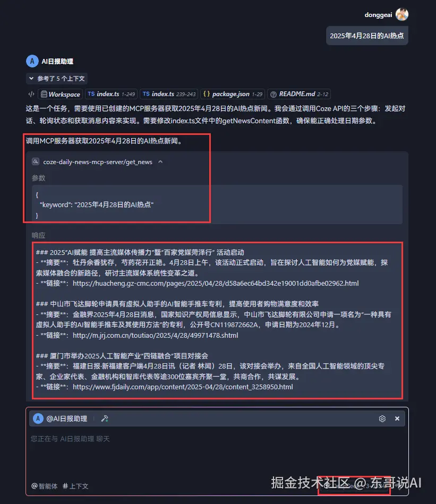Open the fjdaily.com article link
Image resolution: width=436 pixels, height=504 pixels.
pos(183,387)
